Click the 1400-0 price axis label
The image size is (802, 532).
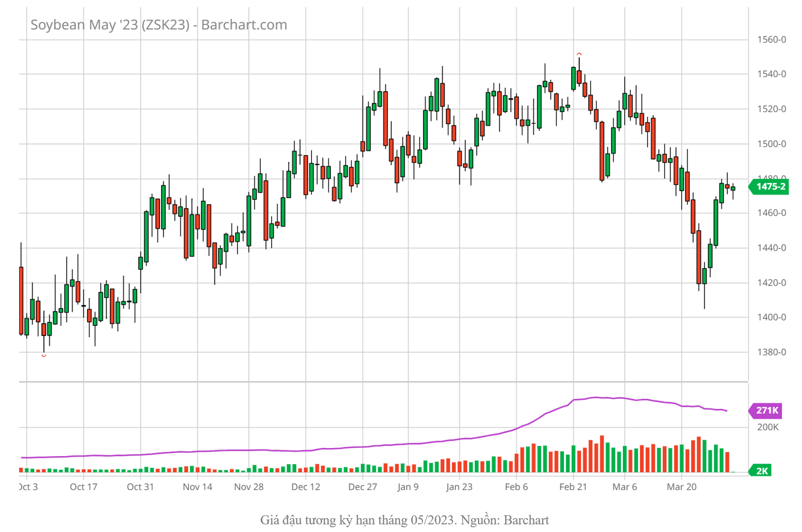(x=771, y=317)
